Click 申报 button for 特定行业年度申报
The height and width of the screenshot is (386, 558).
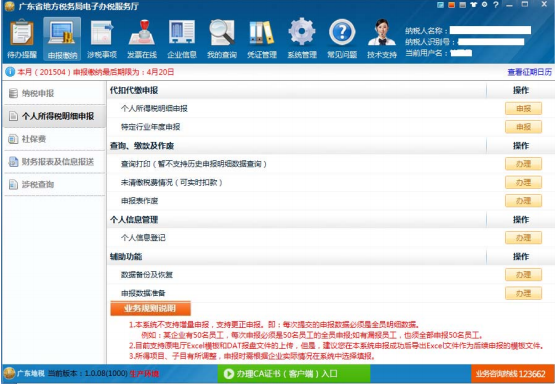pyautogui.click(x=523, y=127)
